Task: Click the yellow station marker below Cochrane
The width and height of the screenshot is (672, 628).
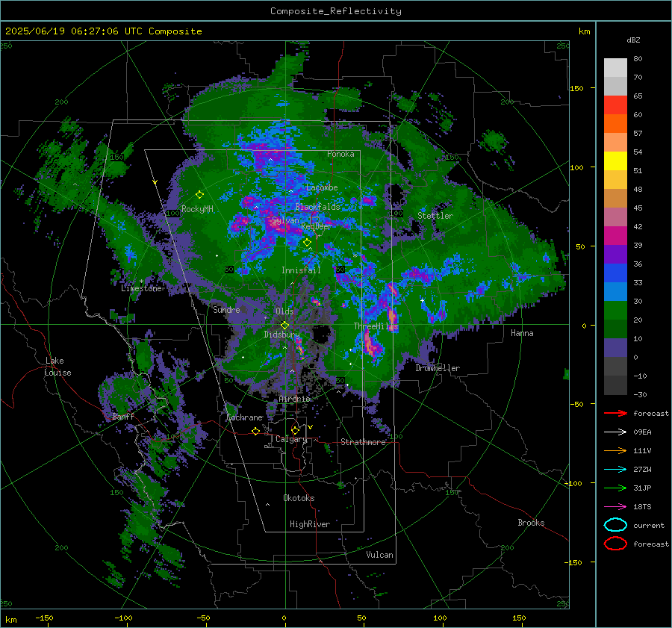Action: tap(256, 431)
